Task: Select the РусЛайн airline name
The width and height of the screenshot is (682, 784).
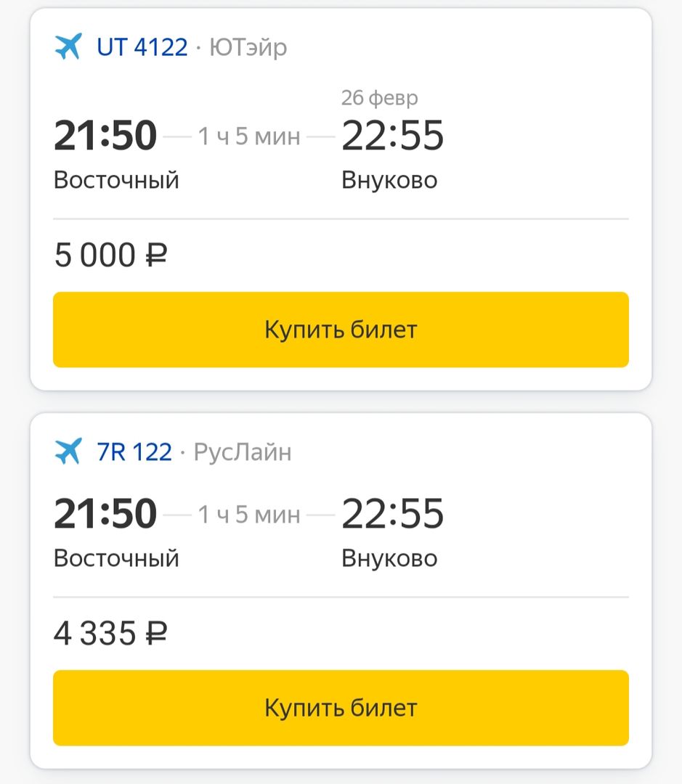Action: click(243, 452)
